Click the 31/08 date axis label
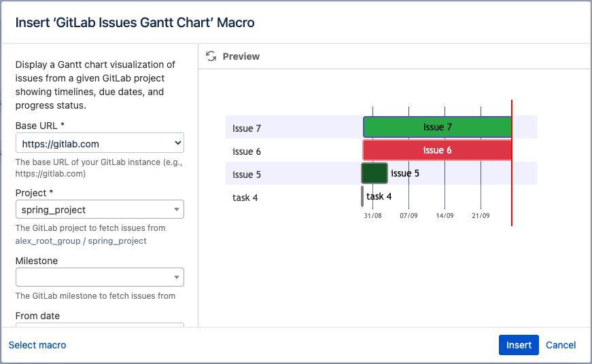This screenshot has width=592, height=364. click(372, 215)
